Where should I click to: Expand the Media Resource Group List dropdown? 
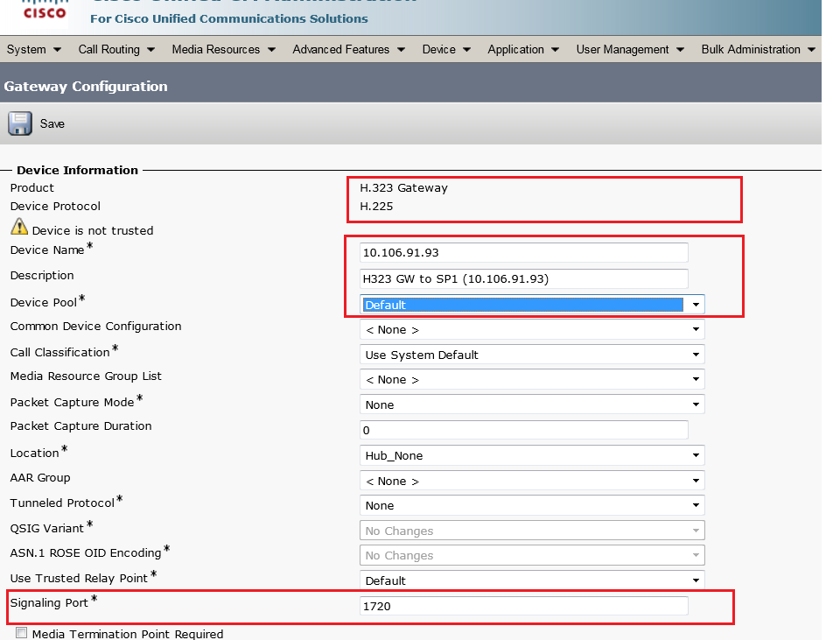532,379
